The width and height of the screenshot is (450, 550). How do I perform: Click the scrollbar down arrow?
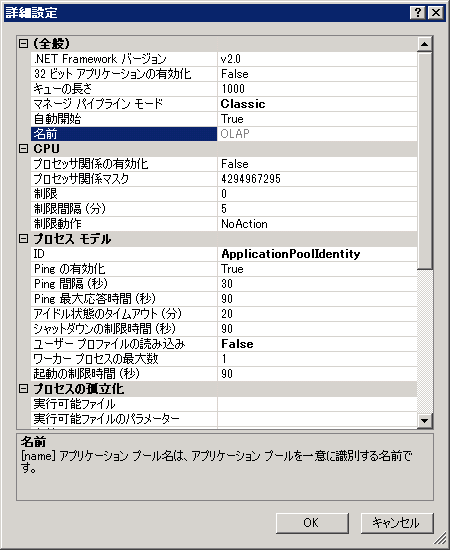[x=425, y=420]
